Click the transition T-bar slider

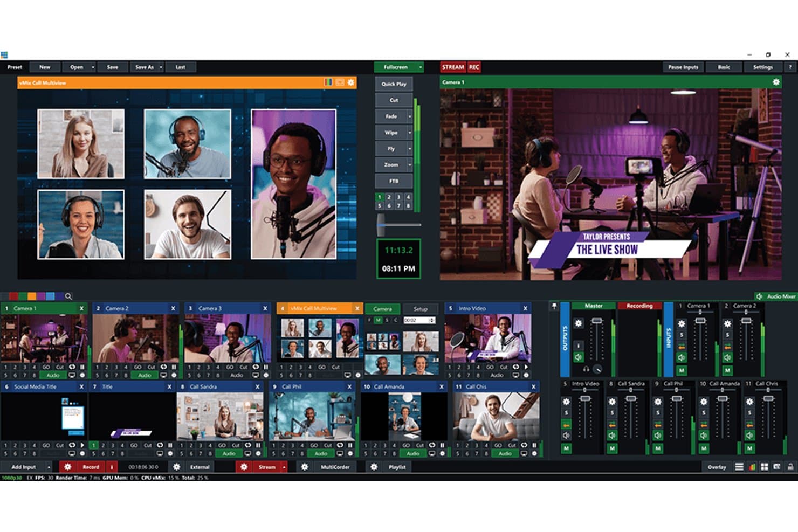pos(381,225)
